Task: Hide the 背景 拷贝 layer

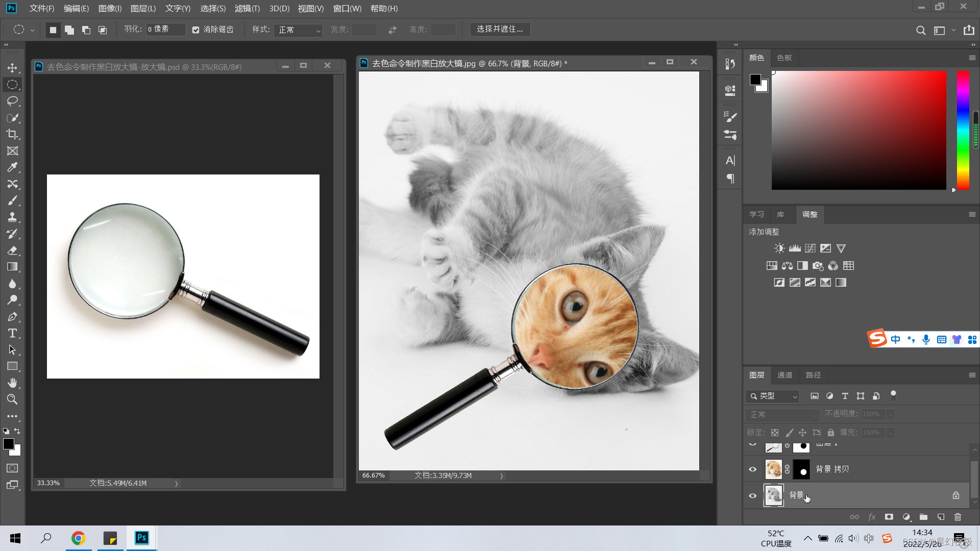Action: pos(752,469)
